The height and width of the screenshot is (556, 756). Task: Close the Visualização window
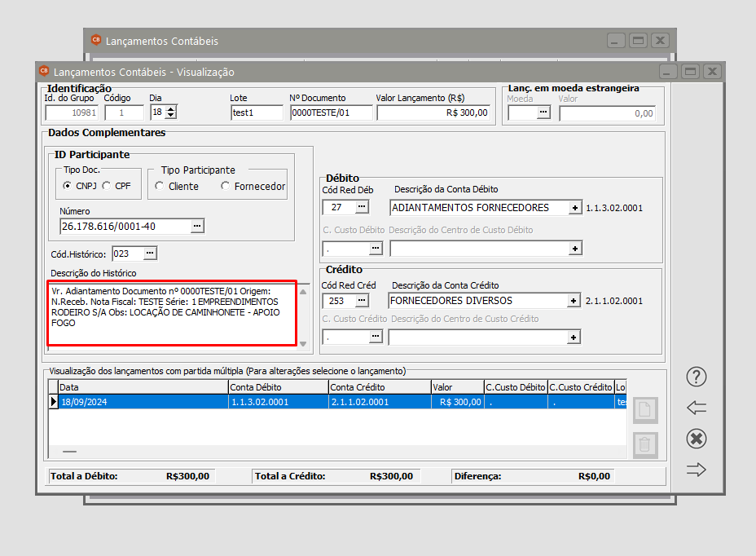[x=712, y=72]
